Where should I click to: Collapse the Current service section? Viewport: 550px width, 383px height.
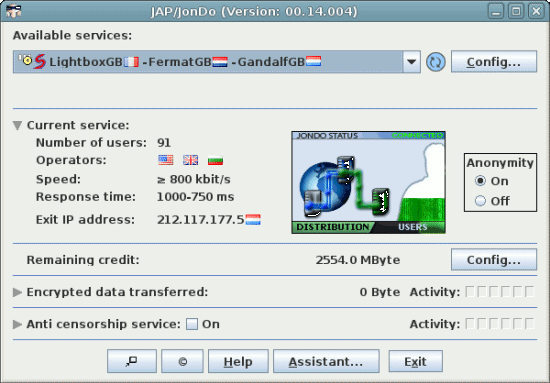tap(17, 125)
